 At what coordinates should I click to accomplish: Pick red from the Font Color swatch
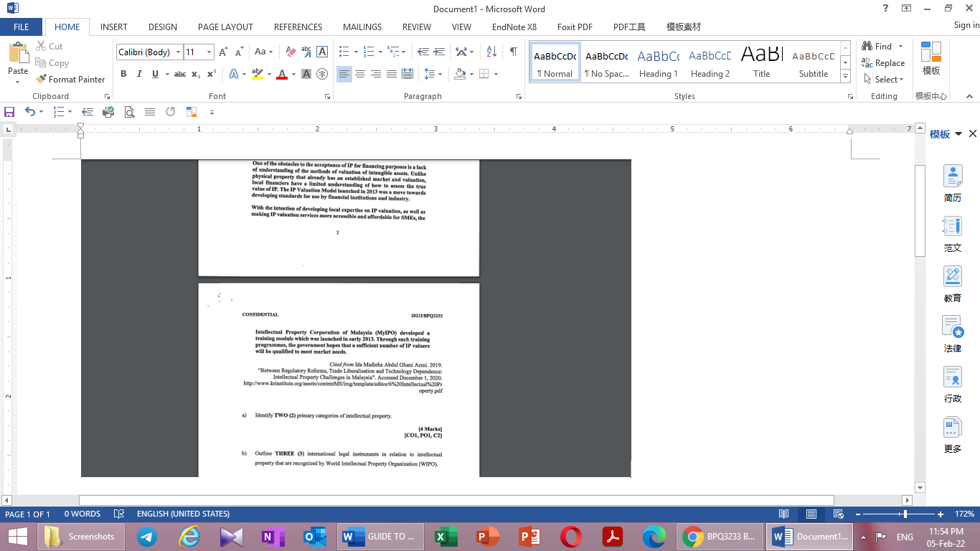(x=282, y=74)
